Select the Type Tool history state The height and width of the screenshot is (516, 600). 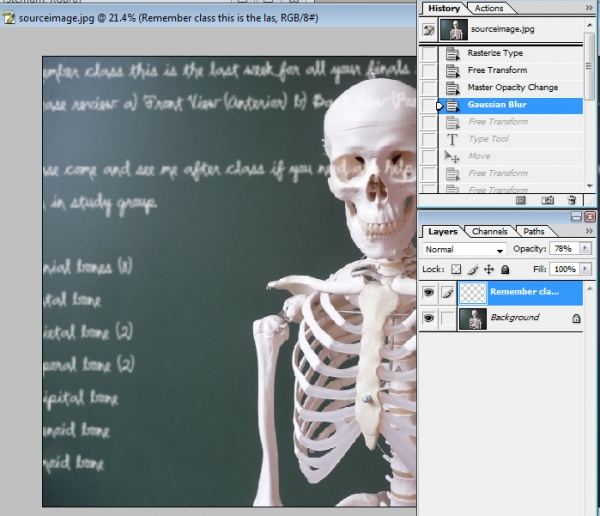(511, 139)
